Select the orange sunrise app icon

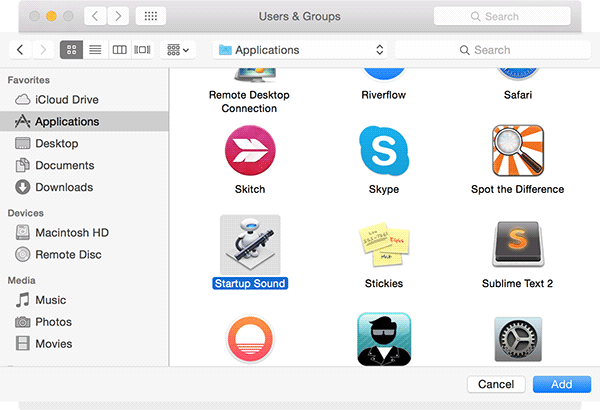[250, 339]
